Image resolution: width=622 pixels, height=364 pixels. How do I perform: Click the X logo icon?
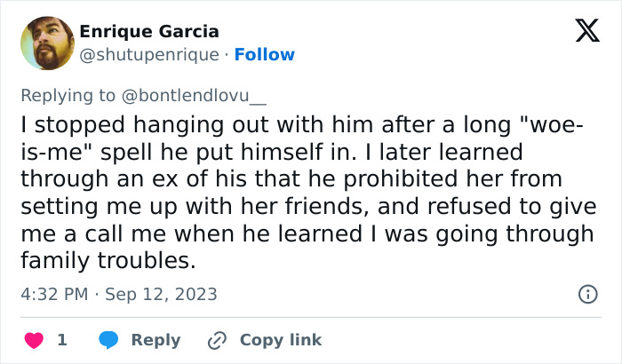coord(587,30)
